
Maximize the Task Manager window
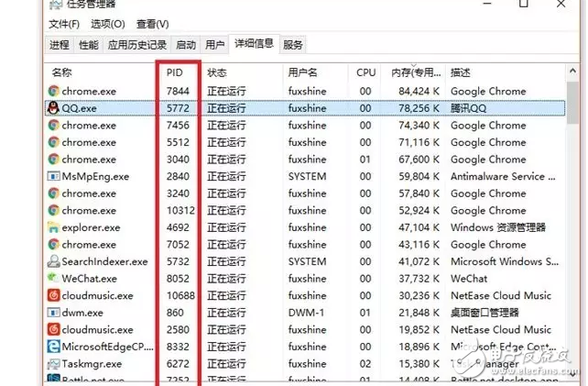click(524, 4)
